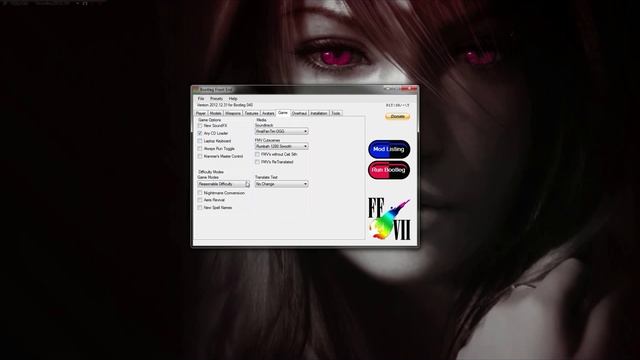640x360 pixels.
Task: Click the Difficulty Modes group label
Action: click(x=211, y=172)
